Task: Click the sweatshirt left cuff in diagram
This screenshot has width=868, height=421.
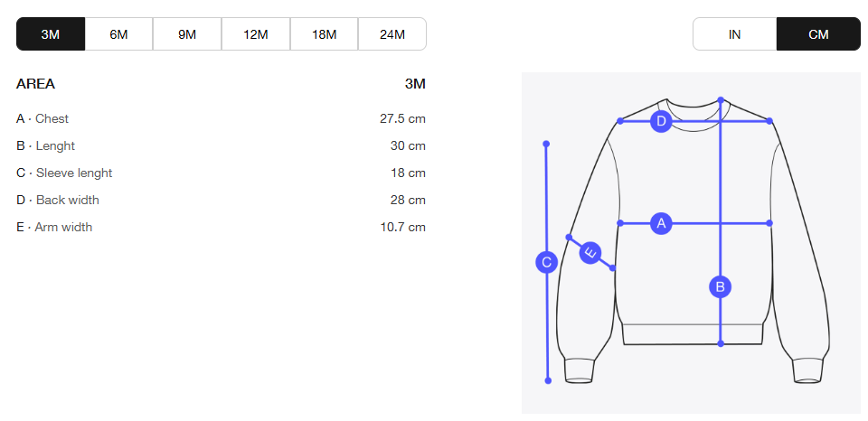Action: (x=579, y=370)
